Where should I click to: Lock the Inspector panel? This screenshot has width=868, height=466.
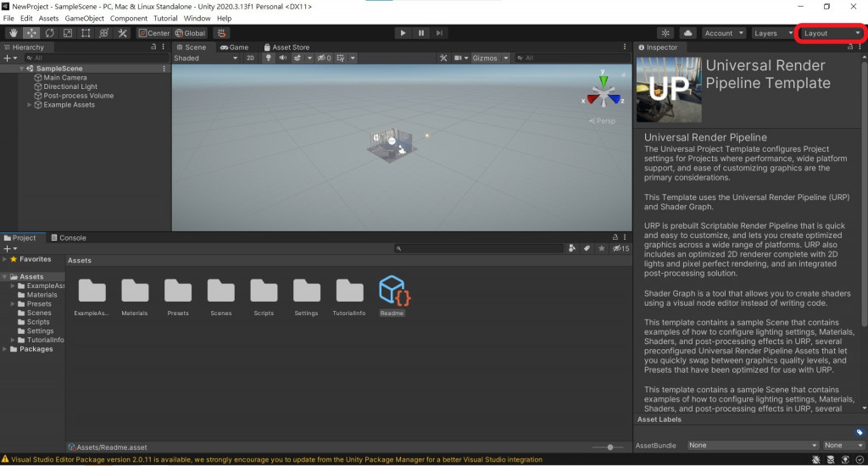coord(850,47)
